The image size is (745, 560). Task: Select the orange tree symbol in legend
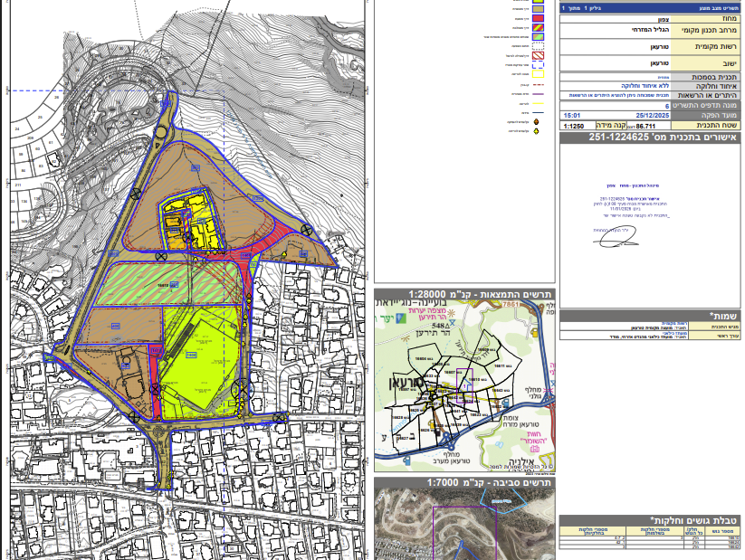pos(536,121)
